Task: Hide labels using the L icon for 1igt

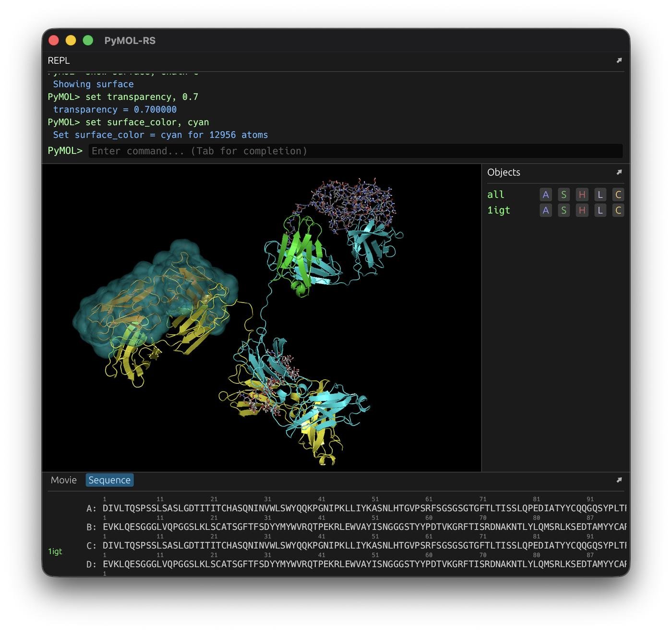Action: [600, 210]
